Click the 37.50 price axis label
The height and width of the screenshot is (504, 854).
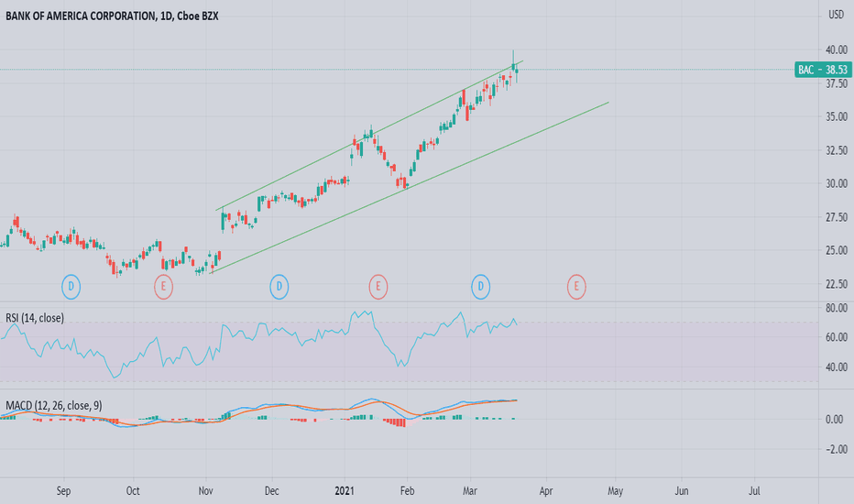(837, 83)
